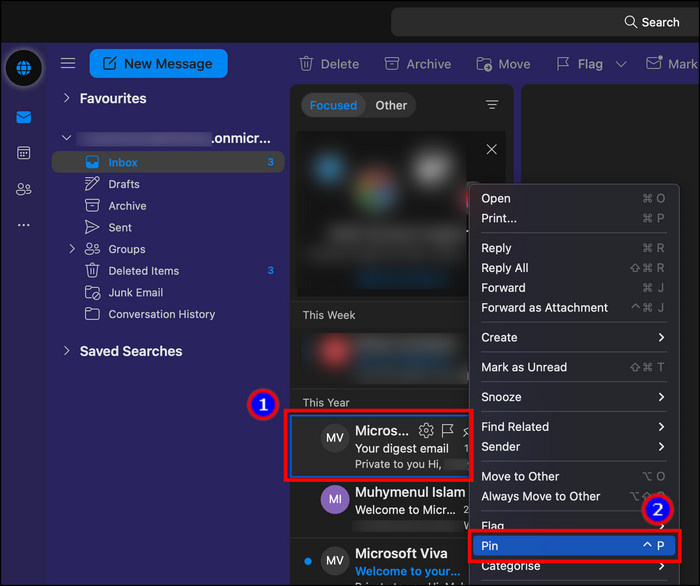The height and width of the screenshot is (586, 700).
Task: Click the Archive toolbar button
Action: point(418,64)
